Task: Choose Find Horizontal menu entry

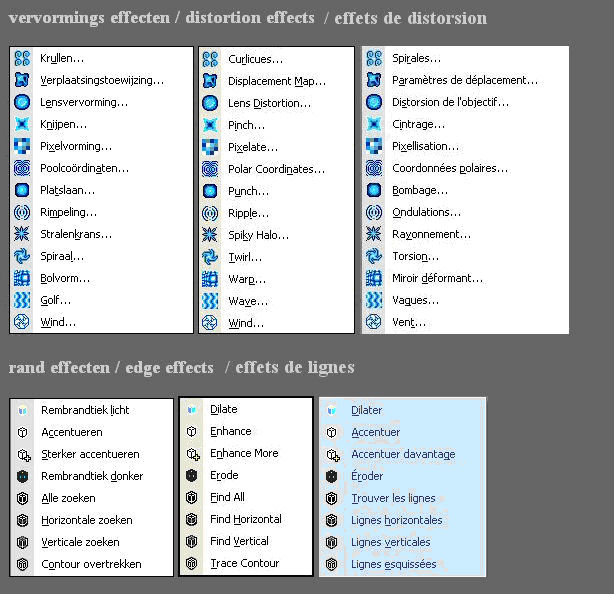Action: tap(246, 519)
